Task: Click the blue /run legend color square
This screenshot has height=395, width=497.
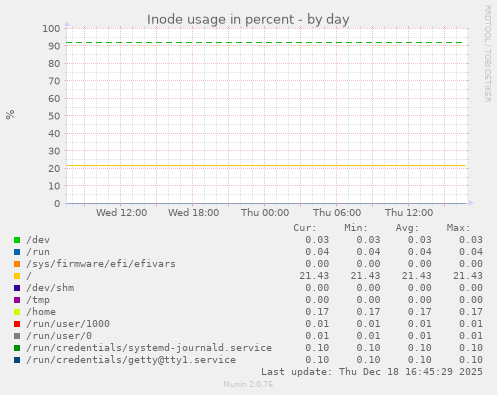Action: pos(17,252)
